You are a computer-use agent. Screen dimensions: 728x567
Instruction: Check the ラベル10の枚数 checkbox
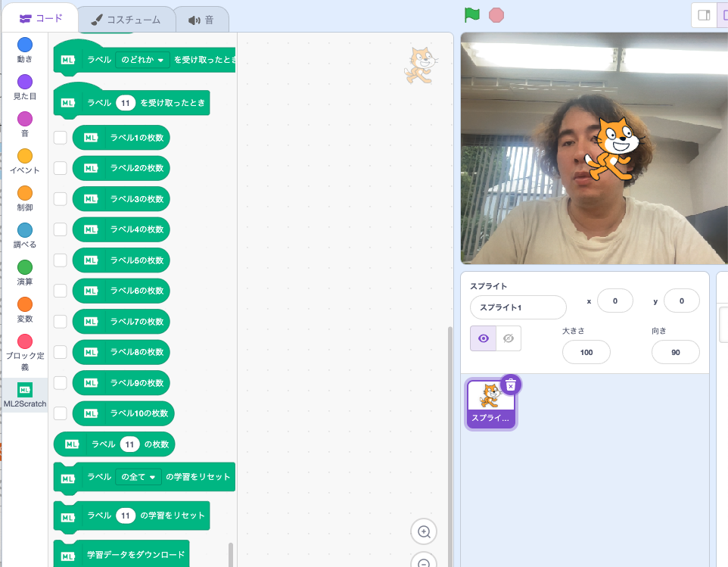(x=61, y=413)
